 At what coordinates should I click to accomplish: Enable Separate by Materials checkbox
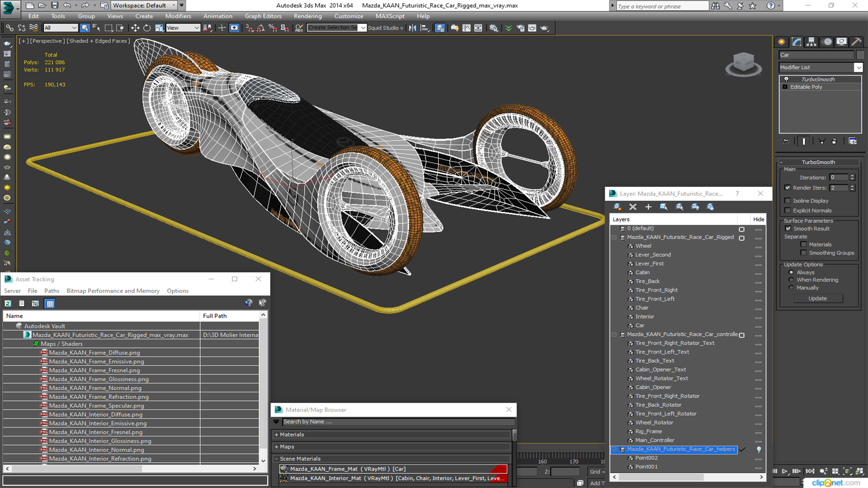tap(803, 244)
